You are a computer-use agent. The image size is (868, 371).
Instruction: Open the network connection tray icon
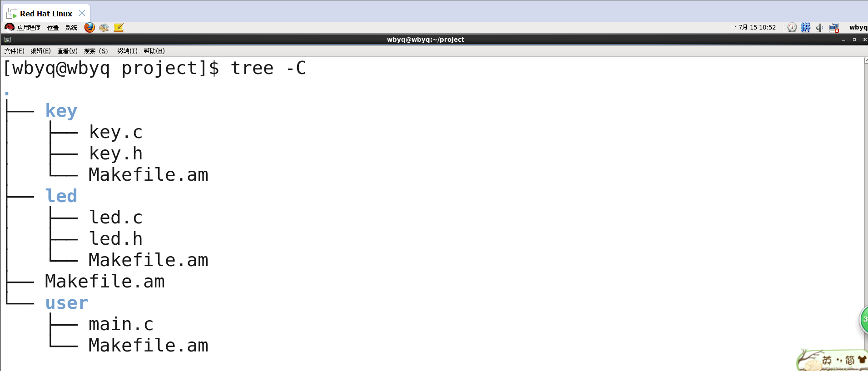point(834,28)
